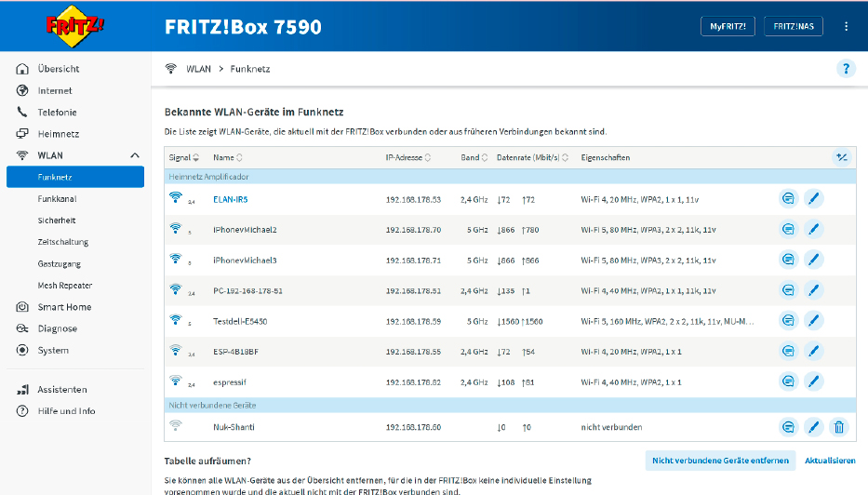Click the espressif device name
The height and width of the screenshot is (495, 868).
pos(230,382)
